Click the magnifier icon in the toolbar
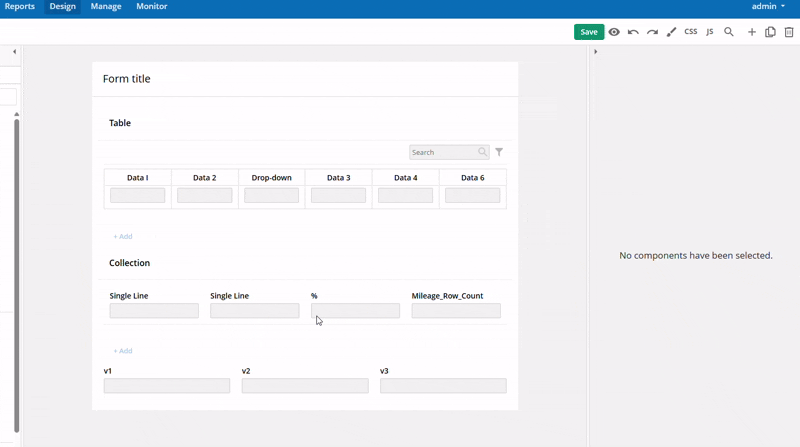The height and width of the screenshot is (447, 800). coord(729,32)
